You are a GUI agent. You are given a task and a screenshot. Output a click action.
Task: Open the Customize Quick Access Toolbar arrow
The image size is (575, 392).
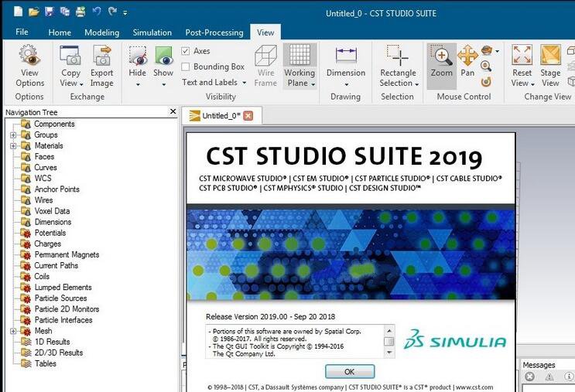point(125,13)
